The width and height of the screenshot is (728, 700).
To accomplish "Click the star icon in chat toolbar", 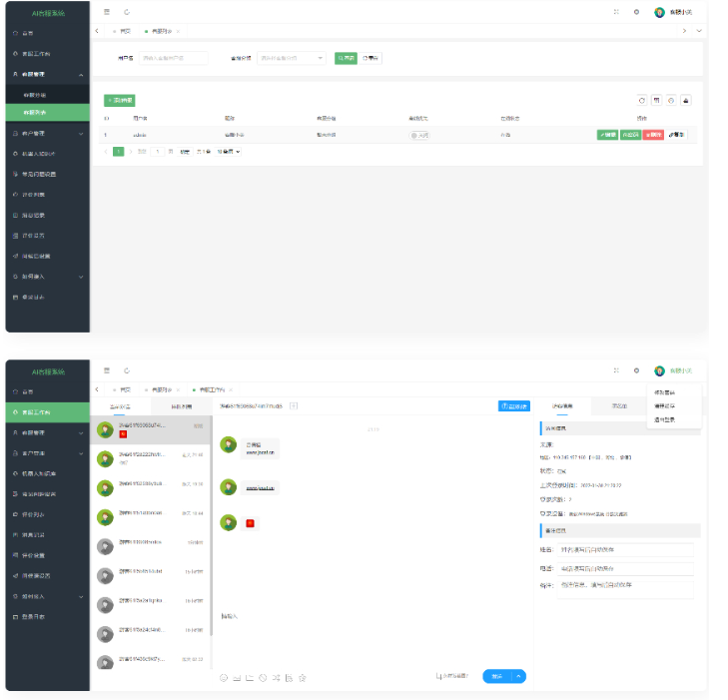I will click(x=302, y=678).
